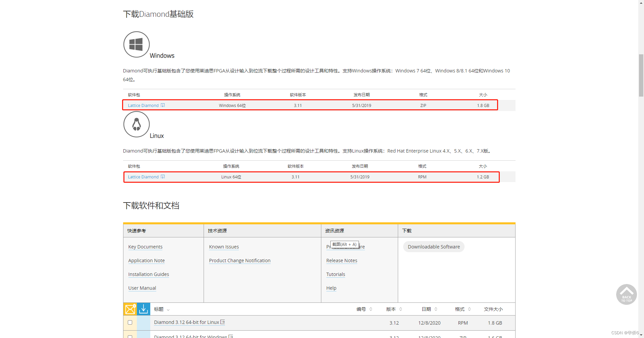This screenshot has width=644, height=338.
Task: Open Application Note link
Action: 146,261
